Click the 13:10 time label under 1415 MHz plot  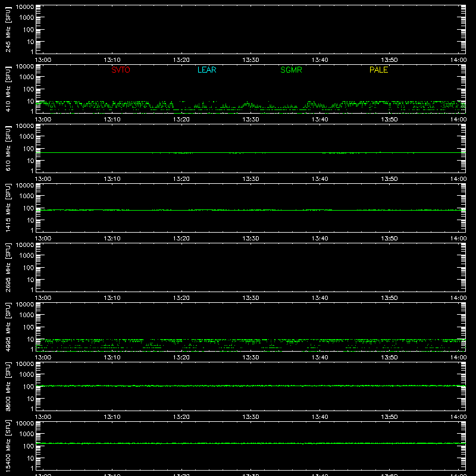[x=112, y=239]
